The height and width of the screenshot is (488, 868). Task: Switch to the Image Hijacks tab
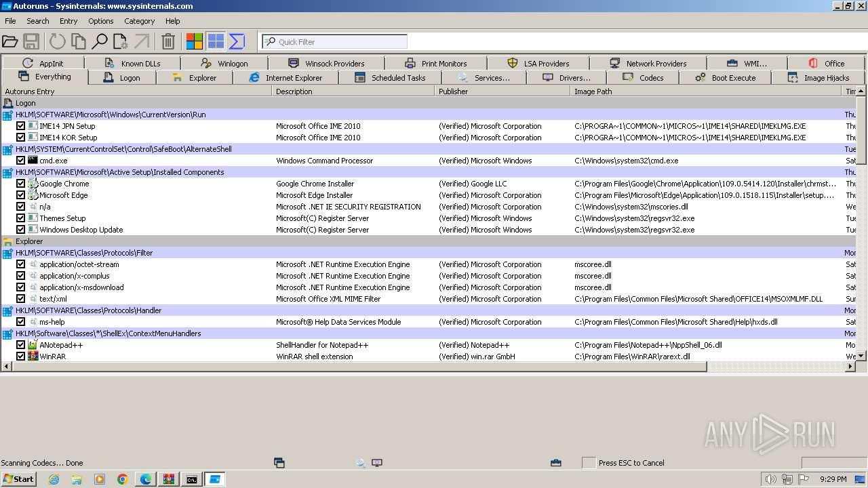click(818, 77)
